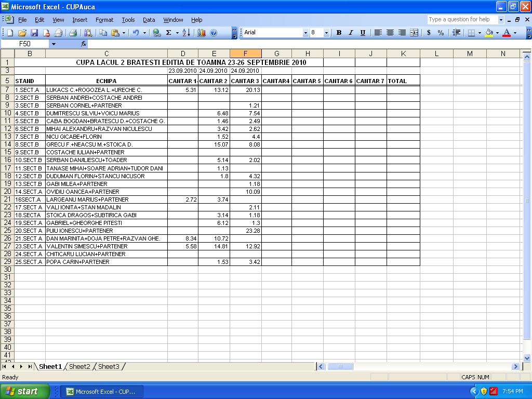Image resolution: width=532 pixels, height=399 pixels.
Task: Insert a hyperlink using globe icon
Action: [156, 33]
